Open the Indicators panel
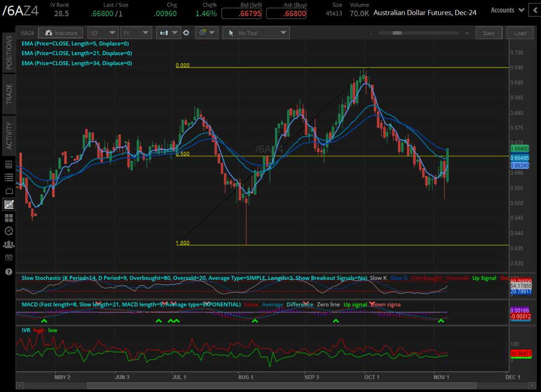 click(62, 33)
